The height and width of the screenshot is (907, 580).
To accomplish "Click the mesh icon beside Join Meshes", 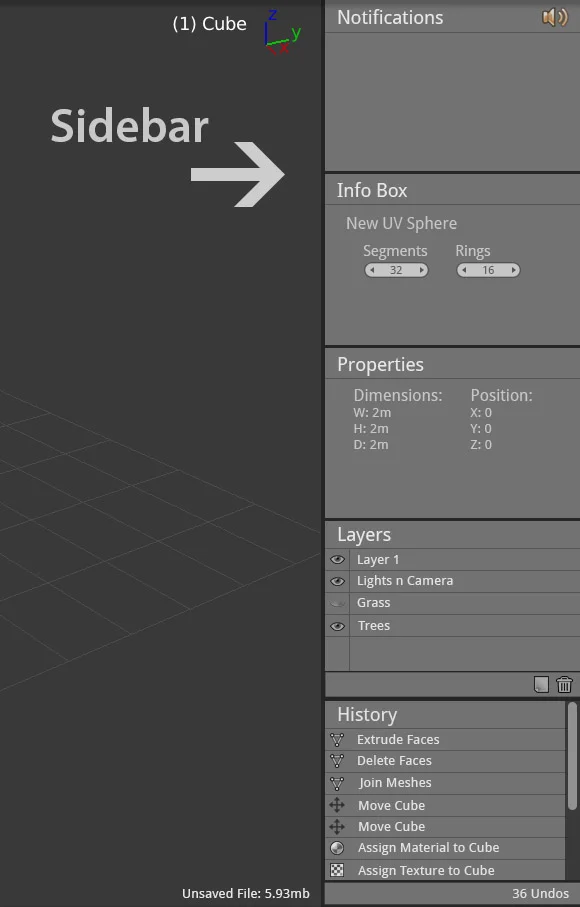I will point(337,783).
